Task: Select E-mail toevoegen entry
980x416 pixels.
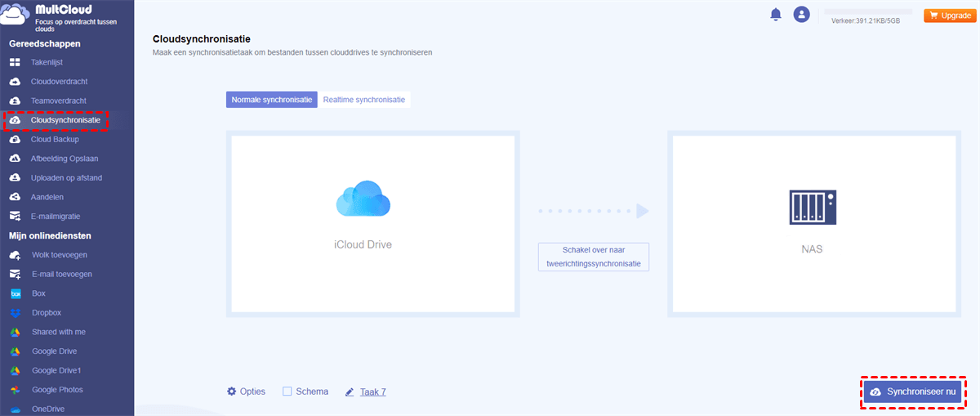Action: [x=62, y=274]
